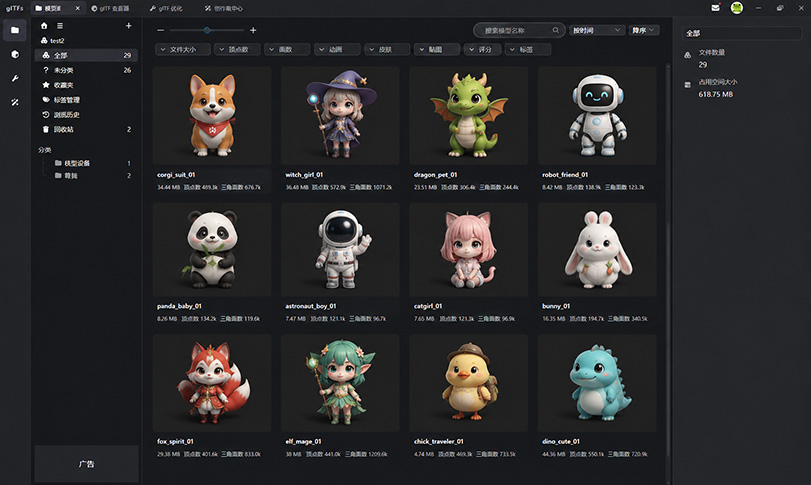
Task: Select the robot_friend_01 model thumbnail
Action: click(x=597, y=115)
